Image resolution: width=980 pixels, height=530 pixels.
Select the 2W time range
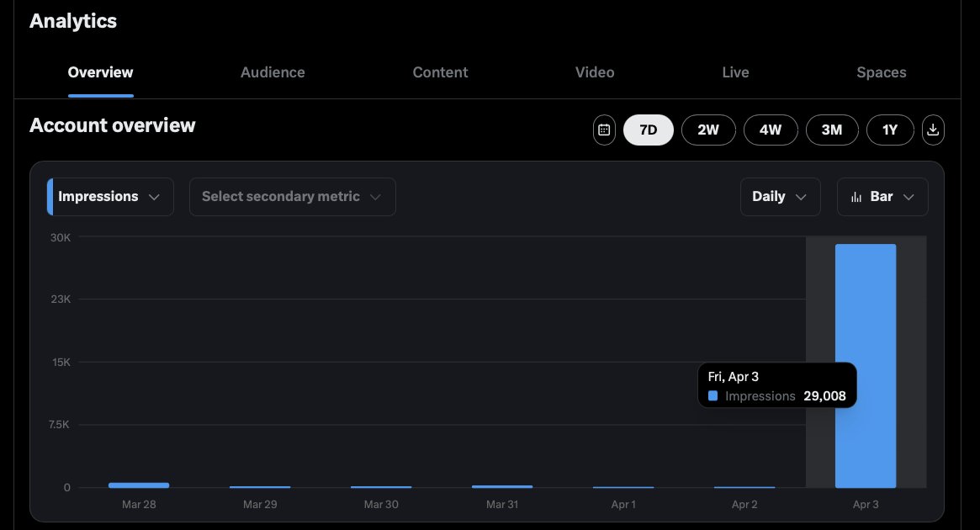[x=708, y=130]
